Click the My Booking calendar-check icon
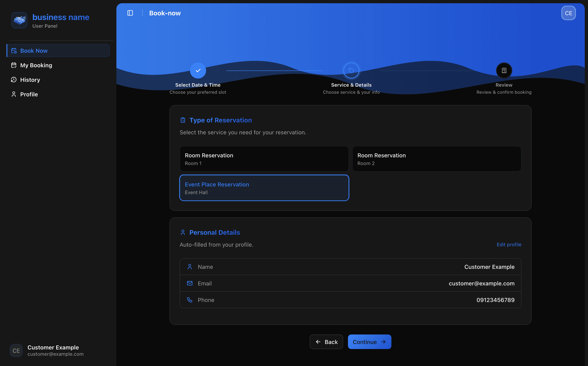This screenshot has height=366, width=588. [14, 65]
